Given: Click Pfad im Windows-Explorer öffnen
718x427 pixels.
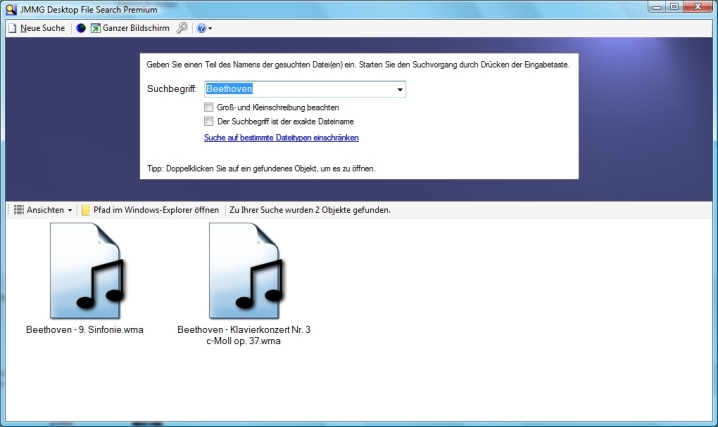Looking at the screenshot, I should pos(150,210).
